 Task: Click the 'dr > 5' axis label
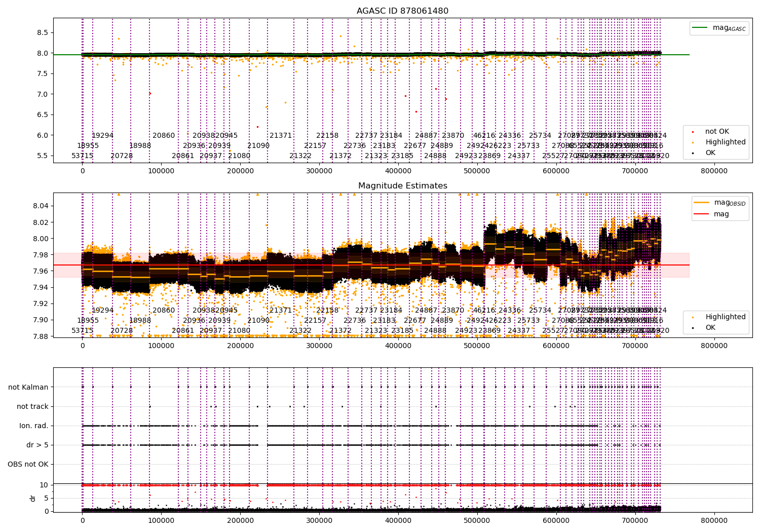click(37, 445)
